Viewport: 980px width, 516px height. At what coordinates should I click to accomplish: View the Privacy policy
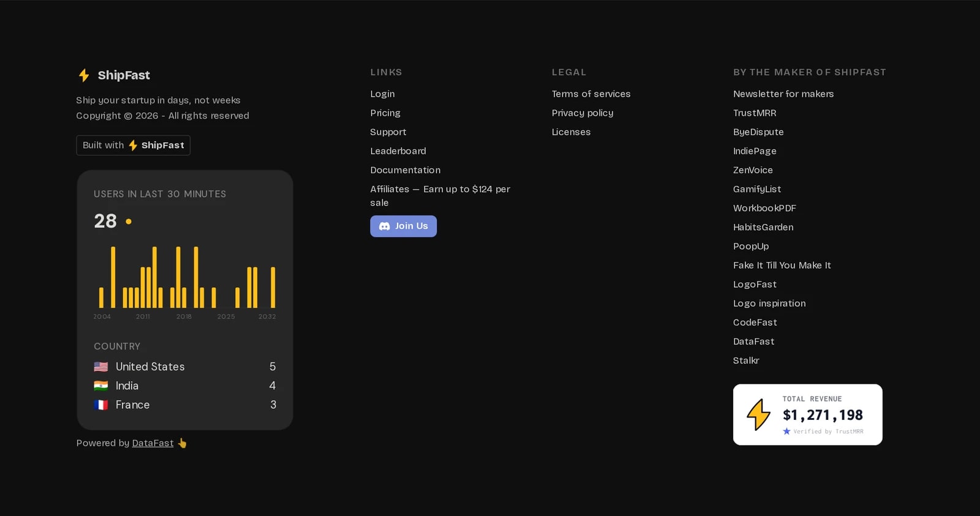pyautogui.click(x=582, y=113)
